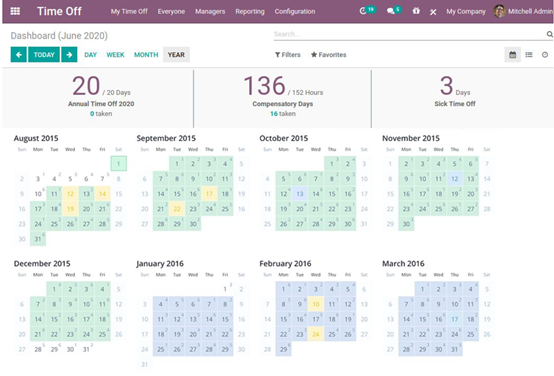The width and height of the screenshot is (554, 376).
Task: Click the December 2015 month title
Action: coord(42,264)
